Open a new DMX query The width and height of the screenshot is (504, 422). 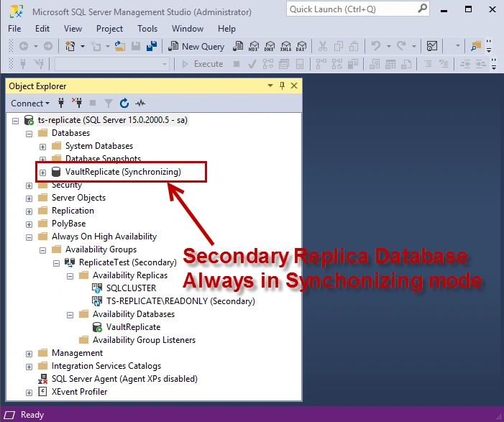coord(270,46)
